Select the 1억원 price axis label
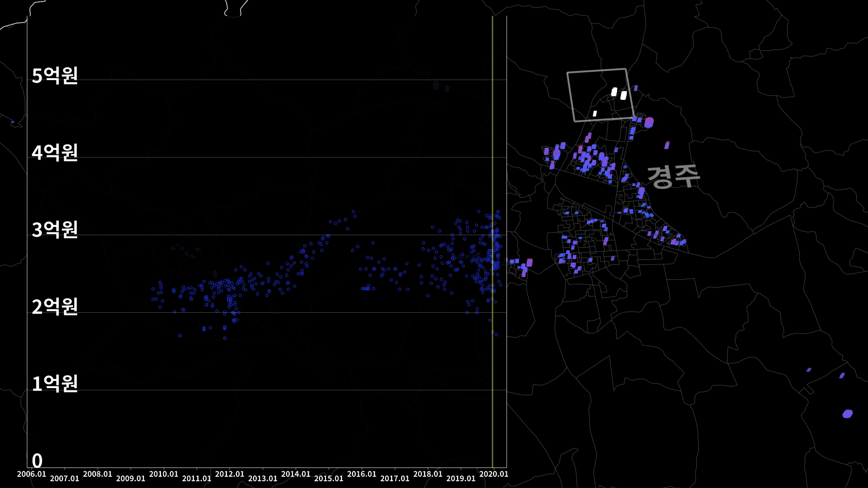The height and width of the screenshot is (488, 868). (x=55, y=384)
